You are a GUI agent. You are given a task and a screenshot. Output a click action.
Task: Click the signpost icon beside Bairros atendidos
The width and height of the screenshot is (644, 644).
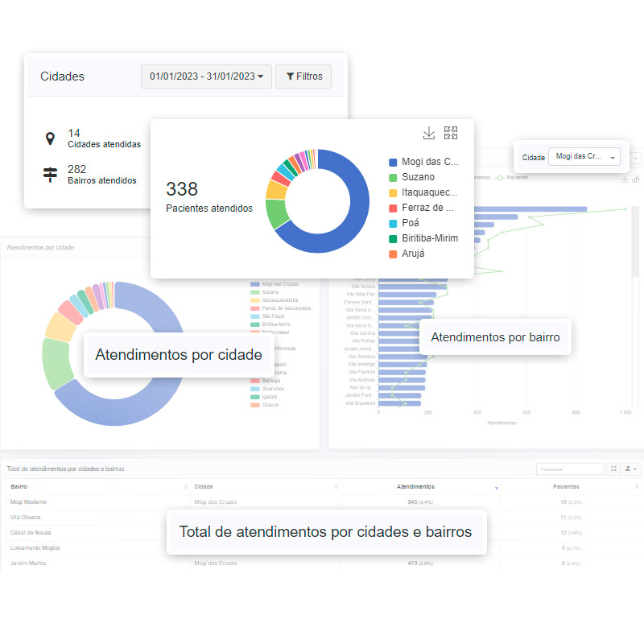click(50, 175)
